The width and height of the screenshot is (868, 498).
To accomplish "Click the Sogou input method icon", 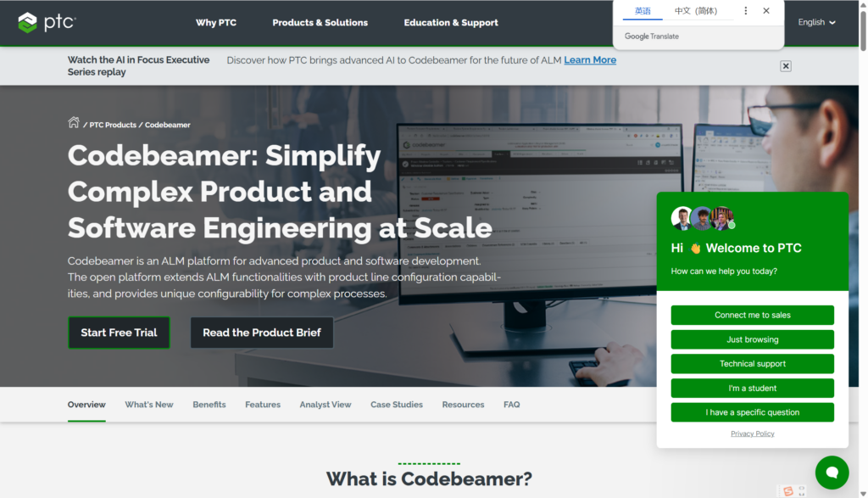I will click(x=788, y=491).
